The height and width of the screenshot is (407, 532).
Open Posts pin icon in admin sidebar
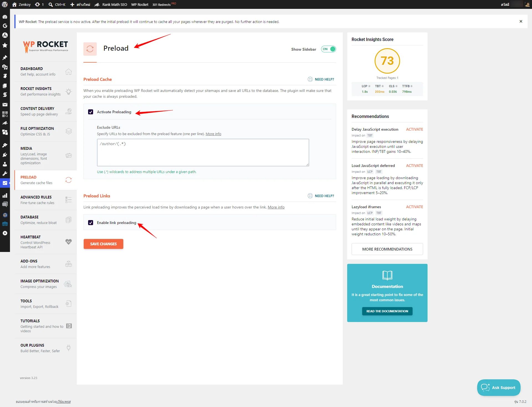[x=5, y=57]
